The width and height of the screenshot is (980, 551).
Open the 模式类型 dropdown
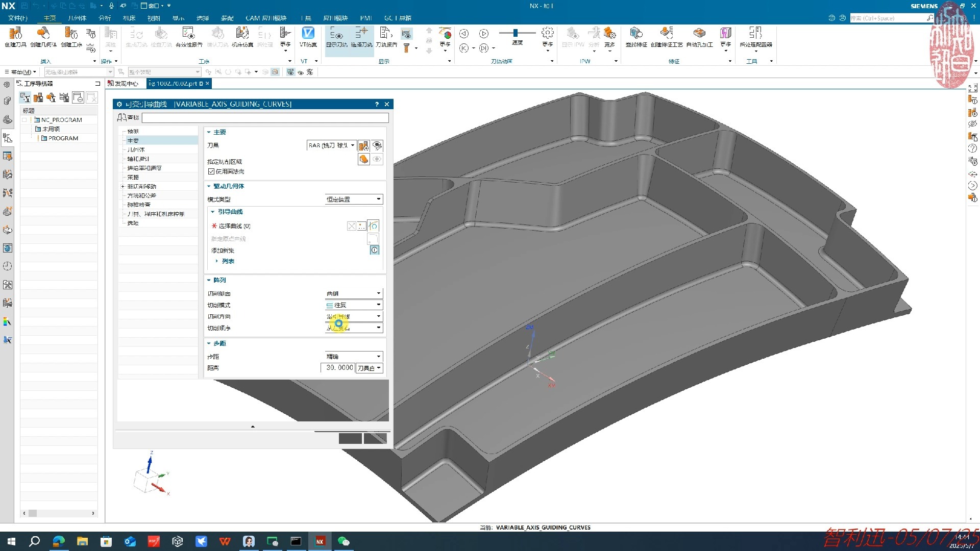coord(354,199)
